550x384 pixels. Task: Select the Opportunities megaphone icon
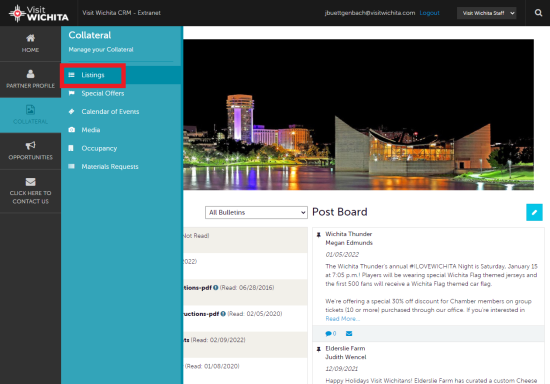click(x=31, y=145)
